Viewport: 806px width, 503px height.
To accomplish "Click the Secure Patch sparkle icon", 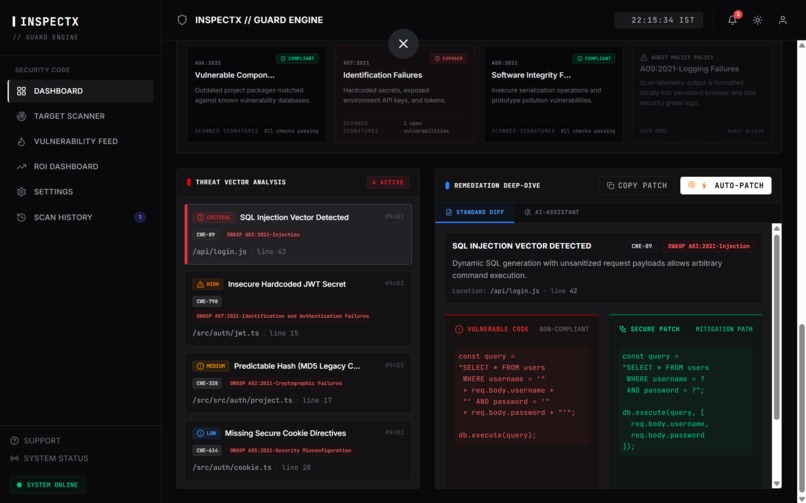I will coord(622,329).
